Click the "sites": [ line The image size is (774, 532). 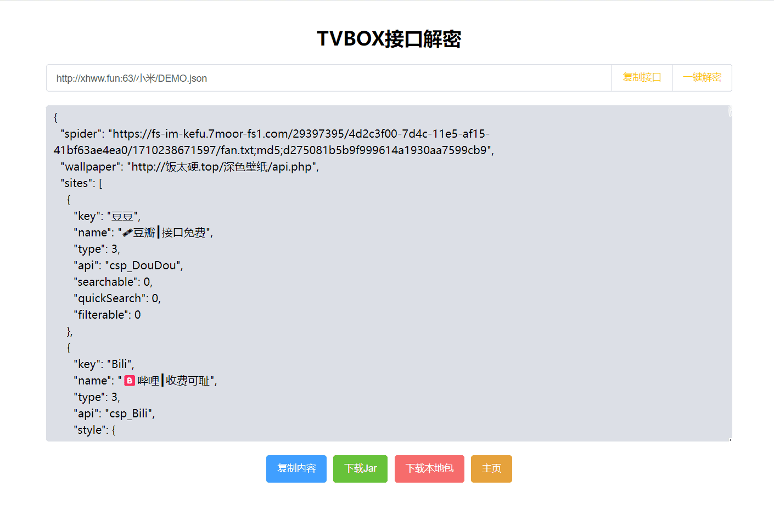pyautogui.click(x=82, y=183)
